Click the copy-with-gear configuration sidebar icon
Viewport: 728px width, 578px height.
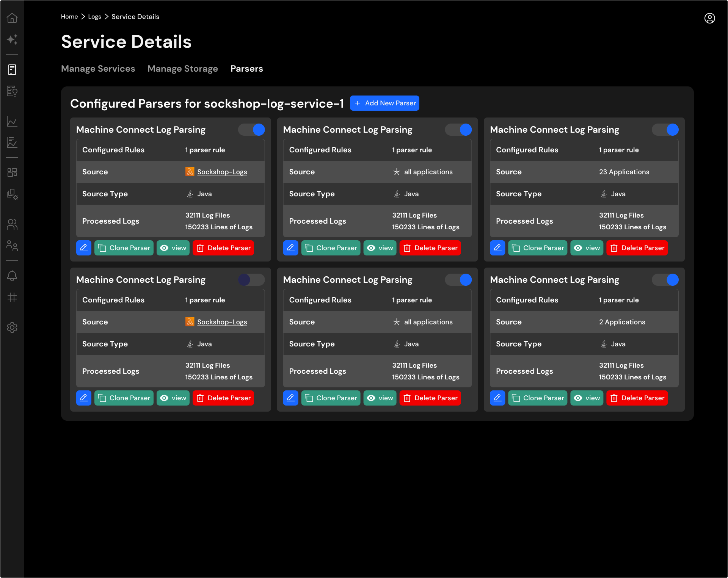tap(12, 194)
